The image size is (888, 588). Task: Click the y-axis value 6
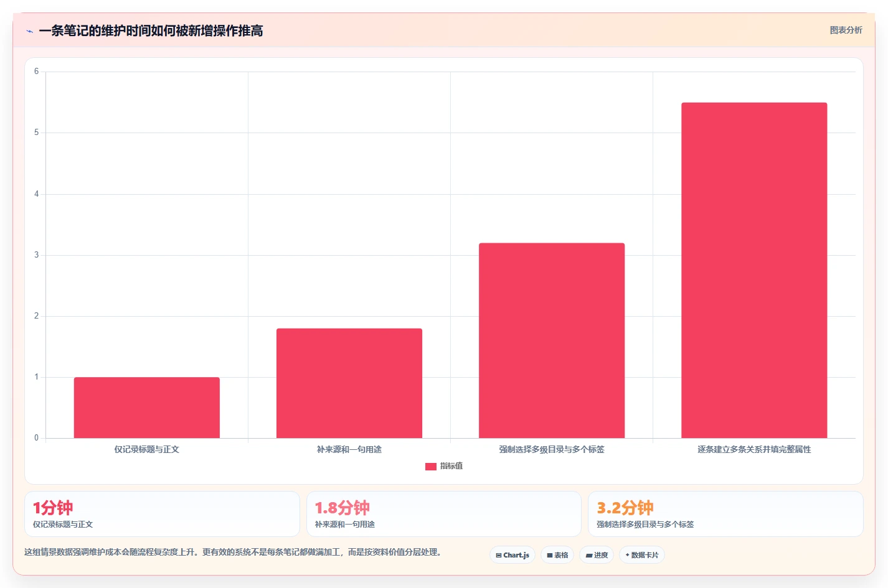pos(36,72)
